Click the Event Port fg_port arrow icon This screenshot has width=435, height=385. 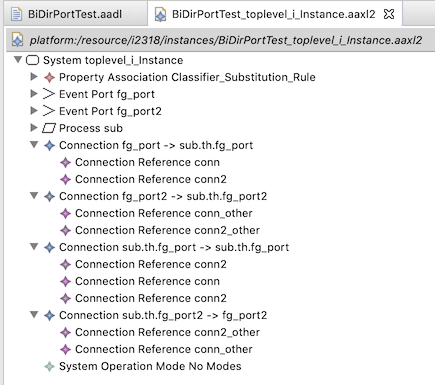(x=49, y=94)
